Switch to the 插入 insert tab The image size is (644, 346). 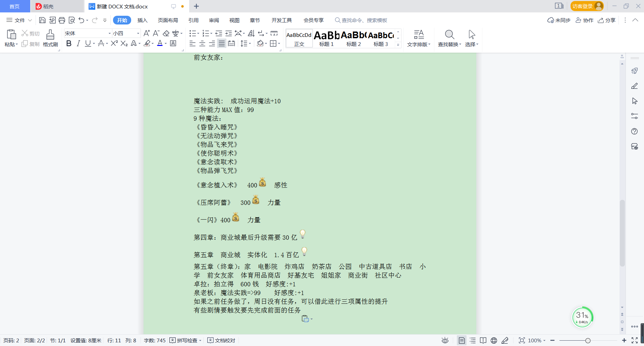point(142,20)
